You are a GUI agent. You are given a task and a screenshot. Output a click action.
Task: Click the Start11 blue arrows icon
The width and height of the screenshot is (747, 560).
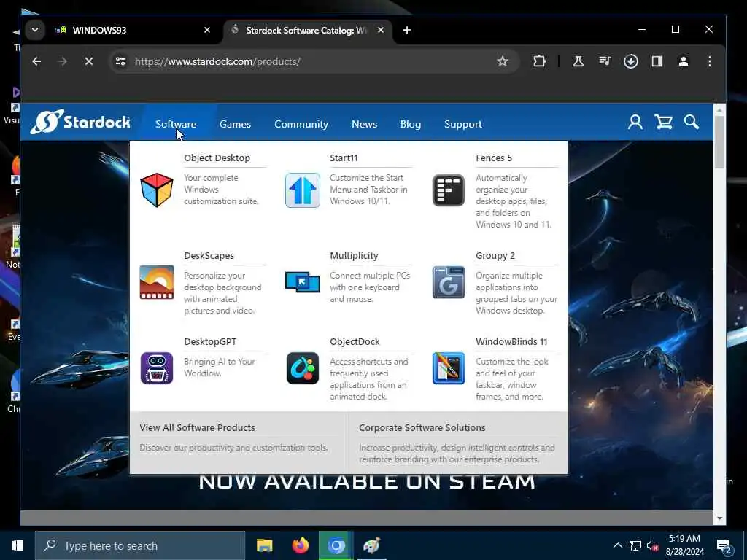[x=303, y=190]
